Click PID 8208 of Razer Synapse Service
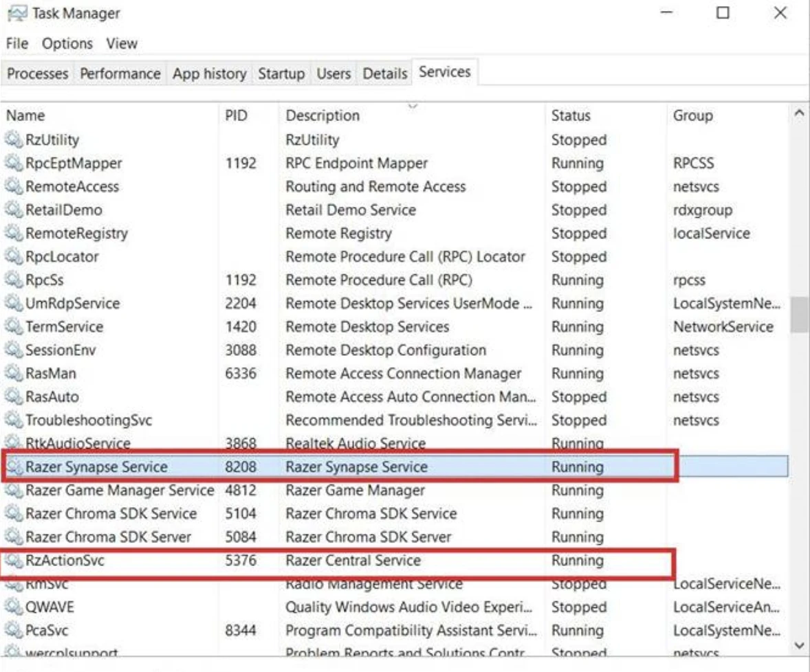The height and width of the screenshot is (672, 810). (x=241, y=467)
